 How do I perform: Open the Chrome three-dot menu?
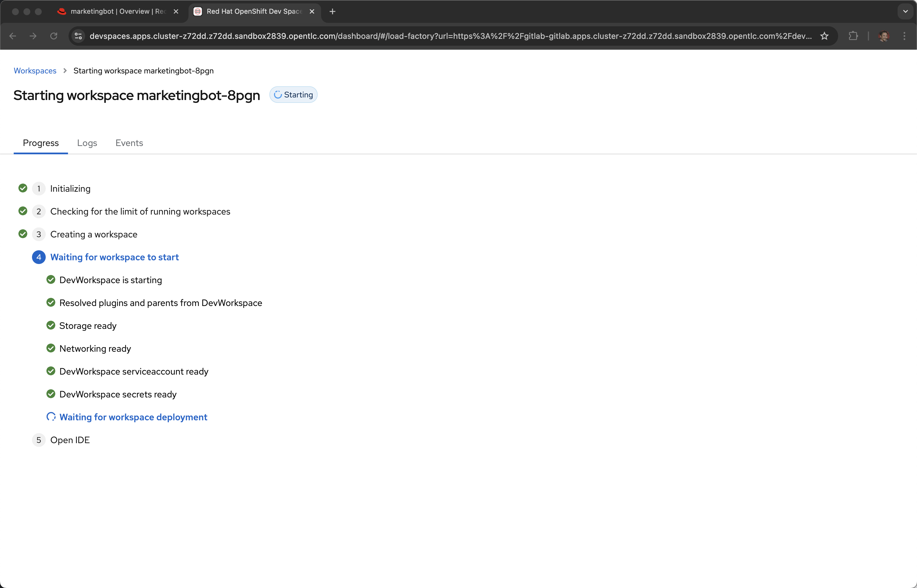pos(904,36)
